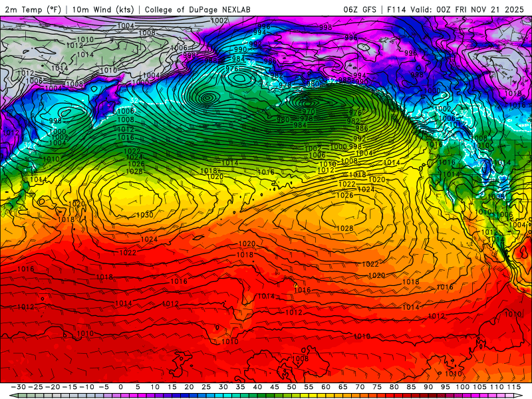Select the 95 value on the temperature scale
The image size is (532, 399).
pyautogui.click(x=445, y=387)
